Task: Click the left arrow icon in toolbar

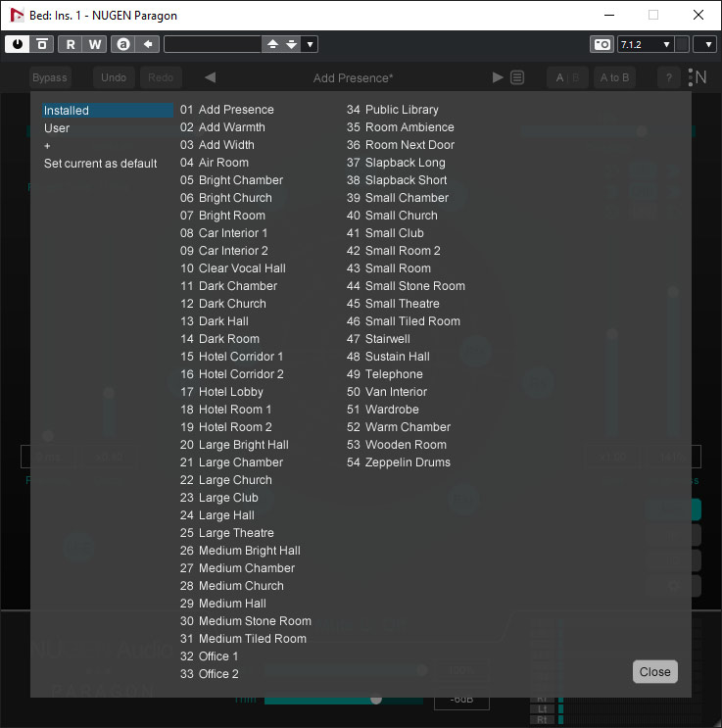Action: 147,44
